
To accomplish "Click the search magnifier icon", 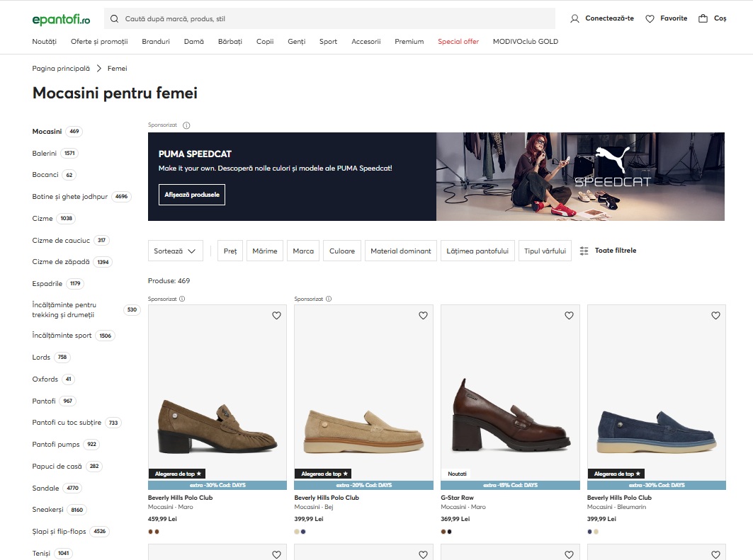I will coord(114,18).
